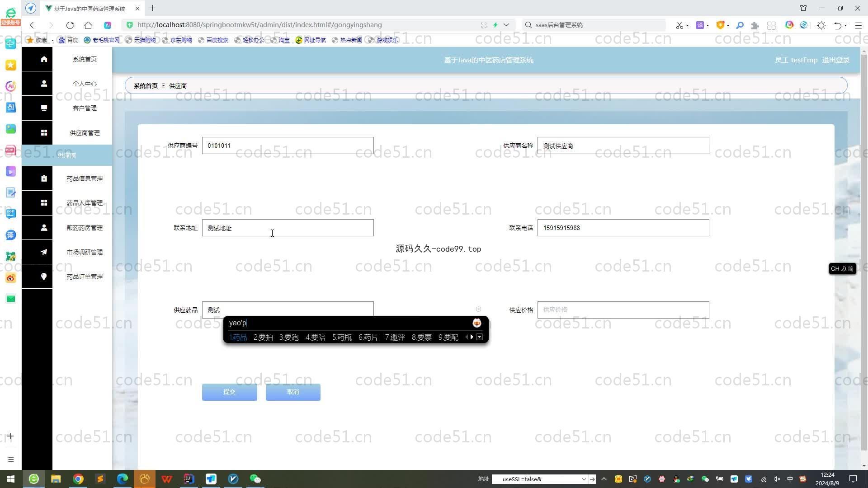This screenshot has height=488, width=868.
Task: Expand the 收藏 bookmarks dropdown
Action: 53,40
